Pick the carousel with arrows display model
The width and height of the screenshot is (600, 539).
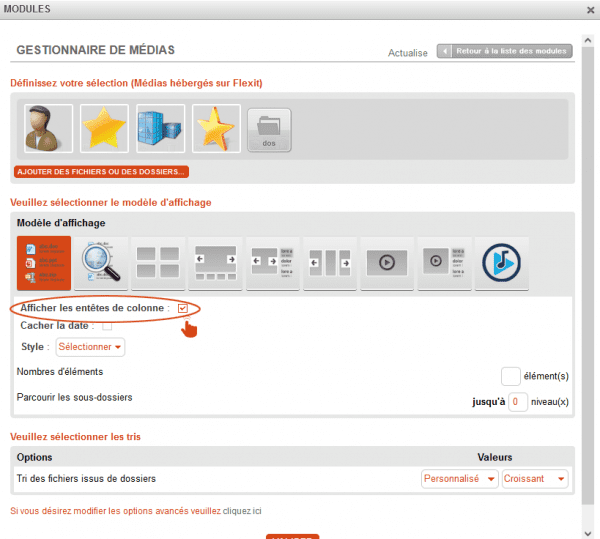coord(330,264)
